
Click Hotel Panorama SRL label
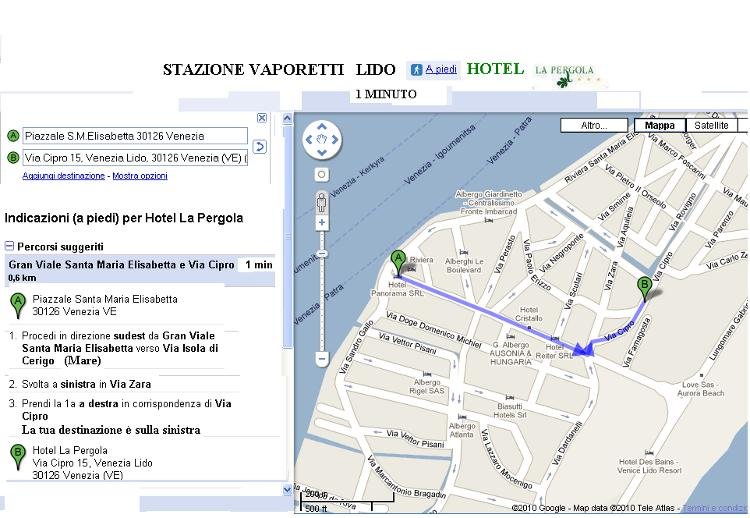[397, 289]
